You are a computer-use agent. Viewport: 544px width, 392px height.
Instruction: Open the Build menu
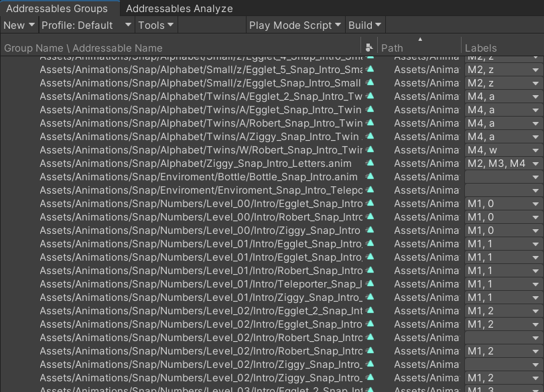364,25
